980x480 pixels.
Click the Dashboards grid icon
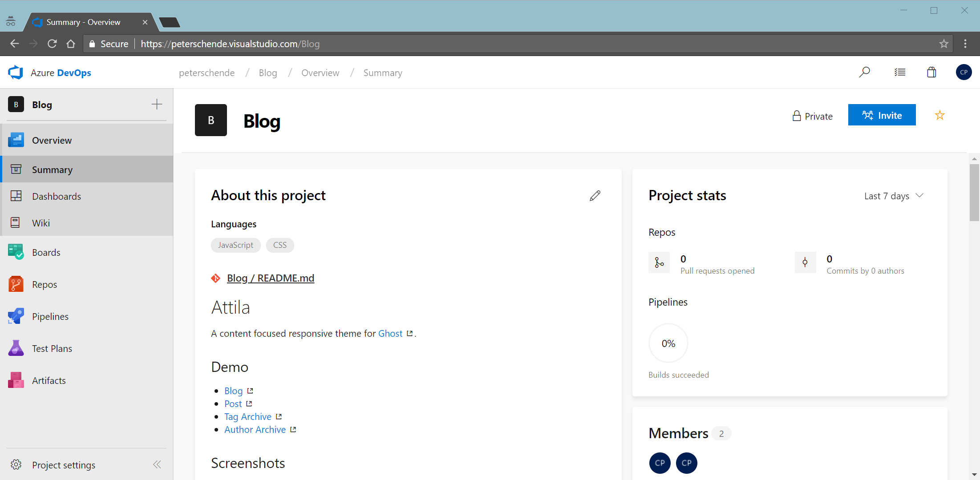[x=16, y=196]
